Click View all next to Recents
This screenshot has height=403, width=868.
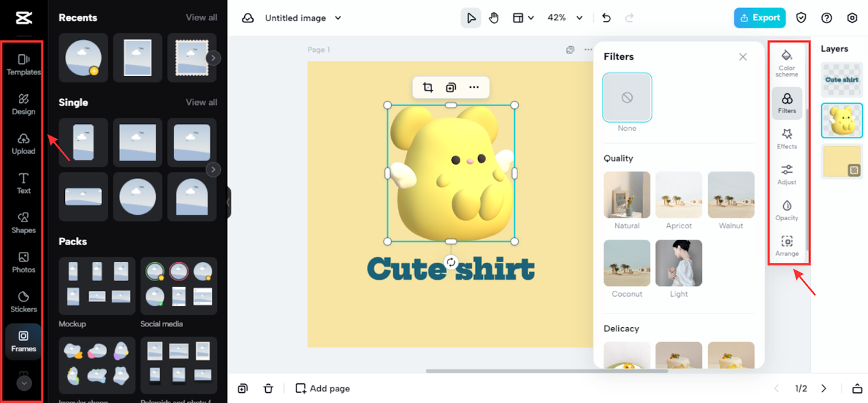pyautogui.click(x=201, y=18)
